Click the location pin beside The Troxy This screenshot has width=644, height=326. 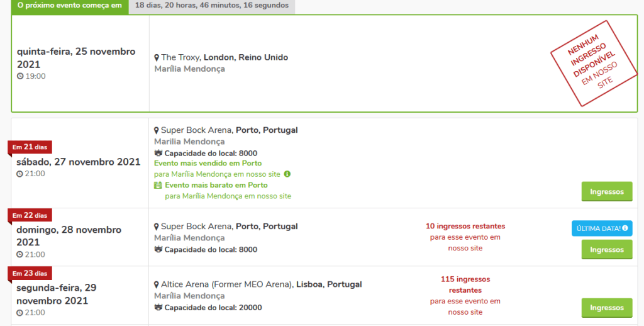pos(157,58)
